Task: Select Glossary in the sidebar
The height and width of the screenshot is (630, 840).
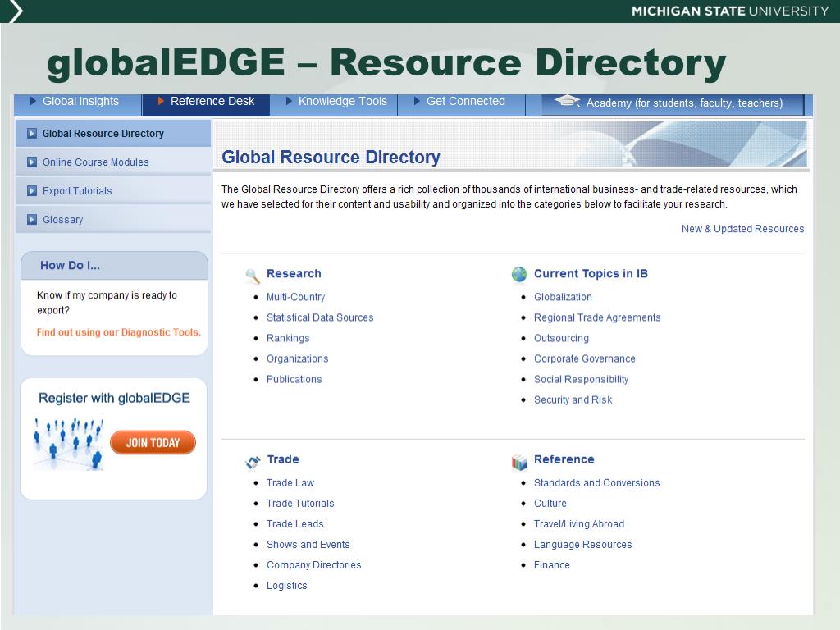Action: pos(113,219)
